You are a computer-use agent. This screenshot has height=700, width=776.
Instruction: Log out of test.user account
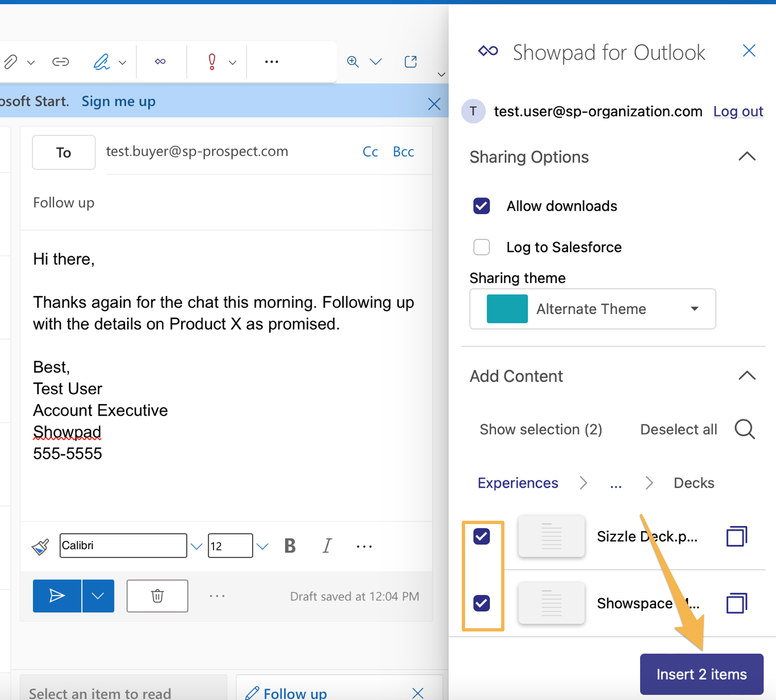click(738, 111)
